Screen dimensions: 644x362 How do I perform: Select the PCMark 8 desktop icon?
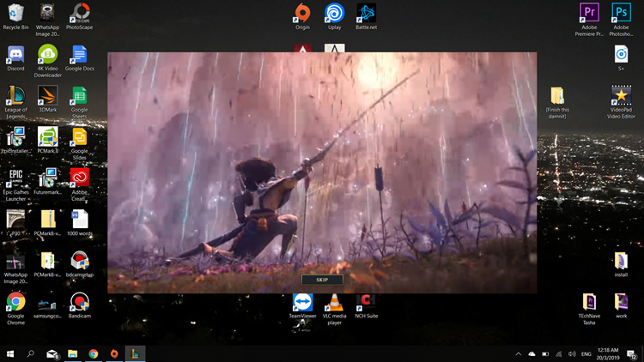pyautogui.click(x=47, y=141)
